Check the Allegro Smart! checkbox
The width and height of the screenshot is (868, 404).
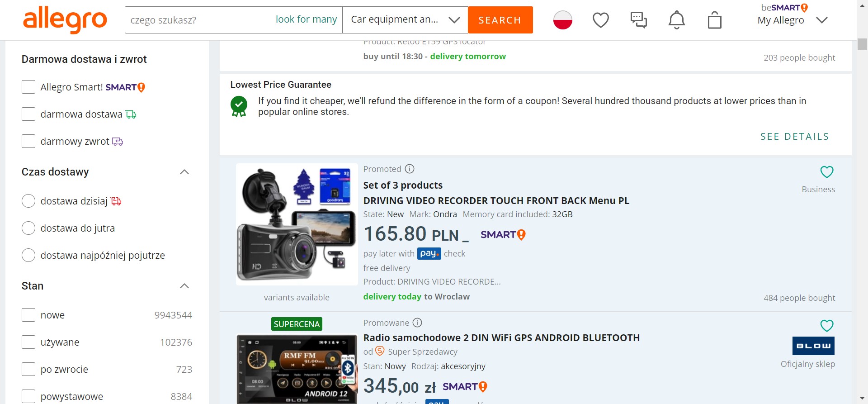click(28, 87)
